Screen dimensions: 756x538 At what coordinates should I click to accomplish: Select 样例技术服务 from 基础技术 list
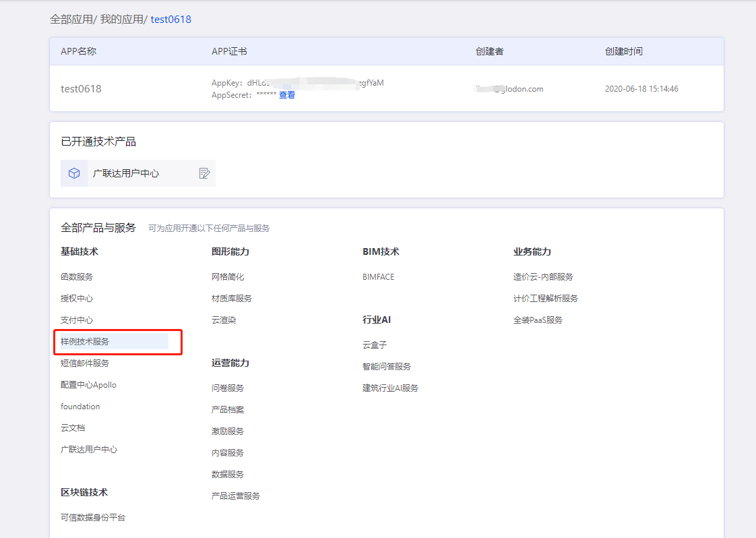click(85, 342)
